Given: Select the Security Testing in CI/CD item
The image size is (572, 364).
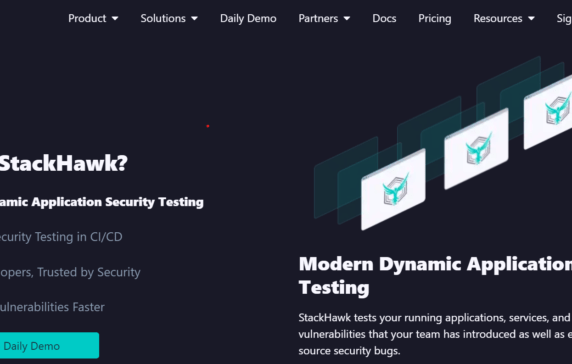Looking at the screenshot, I should point(61,237).
